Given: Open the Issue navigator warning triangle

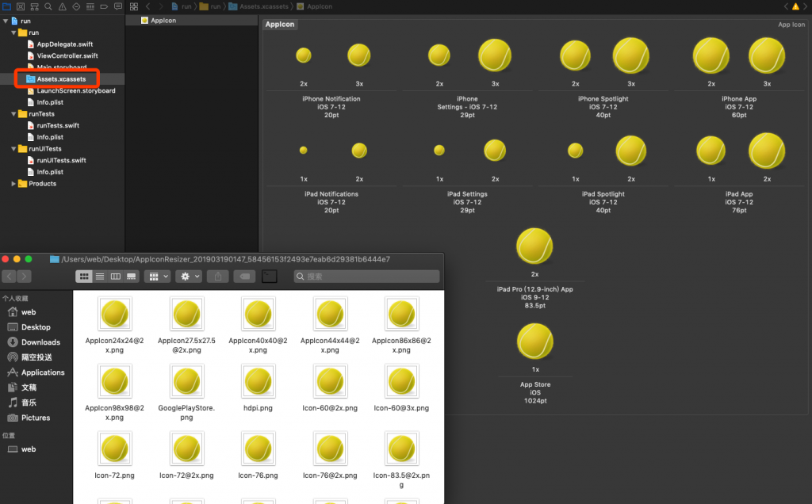Looking at the screenshot, I should click(x=62, y=6).
